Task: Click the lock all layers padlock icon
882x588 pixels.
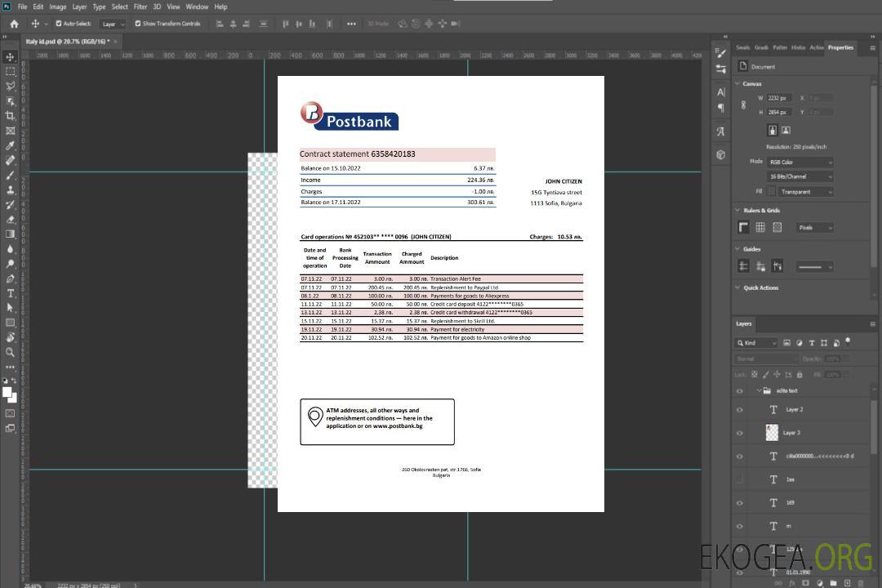Action: pyautogui.click(x=800, y=375)
